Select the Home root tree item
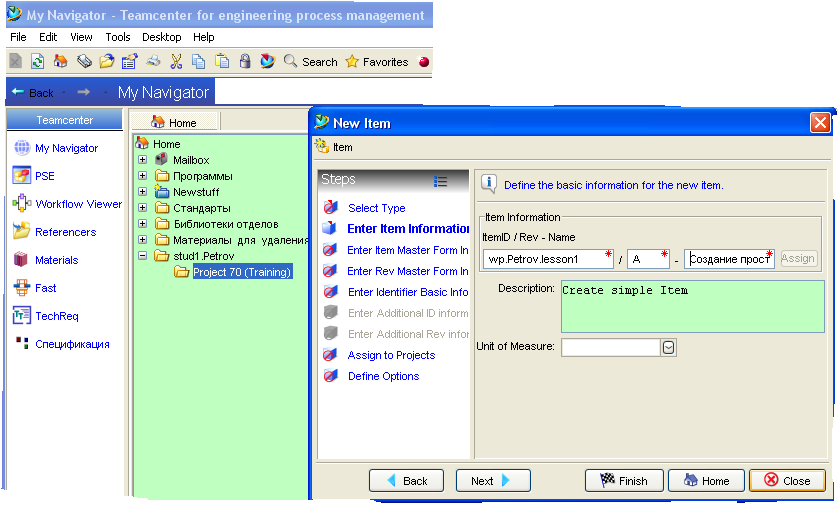Viewport: 840px width, 512px height. coord(167,144)
